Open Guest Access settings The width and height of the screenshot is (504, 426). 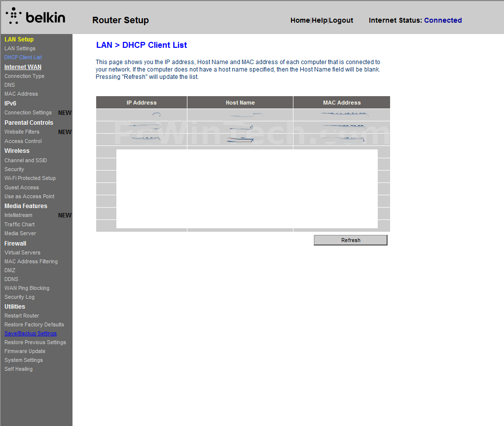22,187
